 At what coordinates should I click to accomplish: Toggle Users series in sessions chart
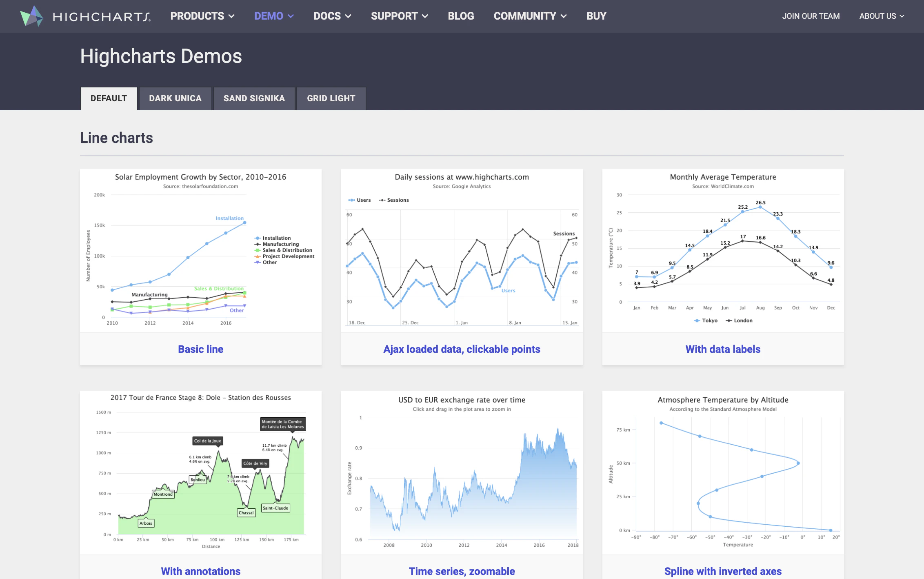360,200
